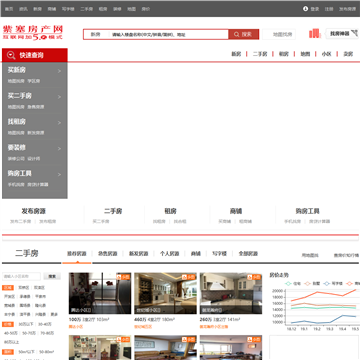Toggle the 写字楼 series in chart legend
Image resolution: width=360 pixels, height=360 pixels.
tap(333, 284)
